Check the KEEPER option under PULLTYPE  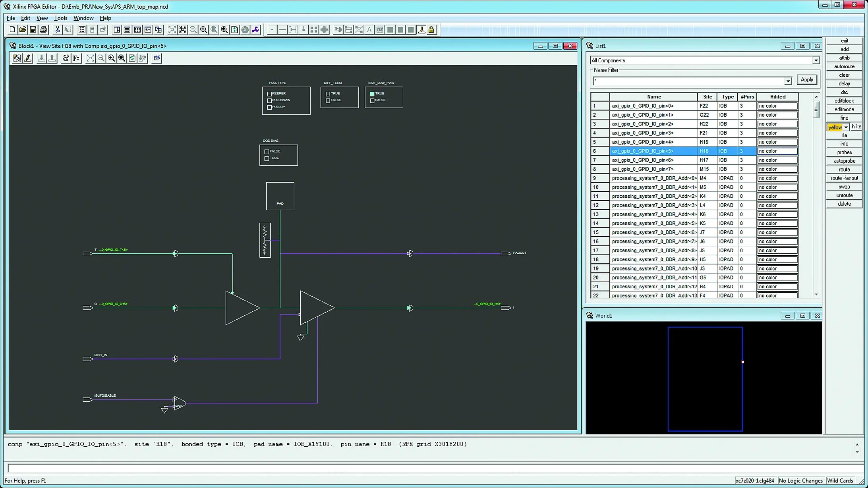[269, 94]
